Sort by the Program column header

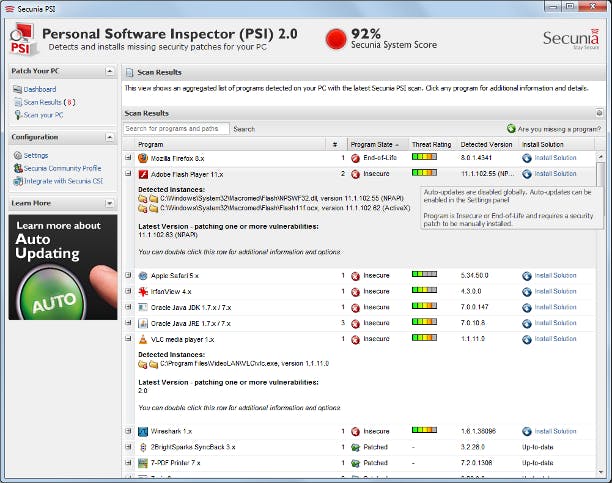151,144
